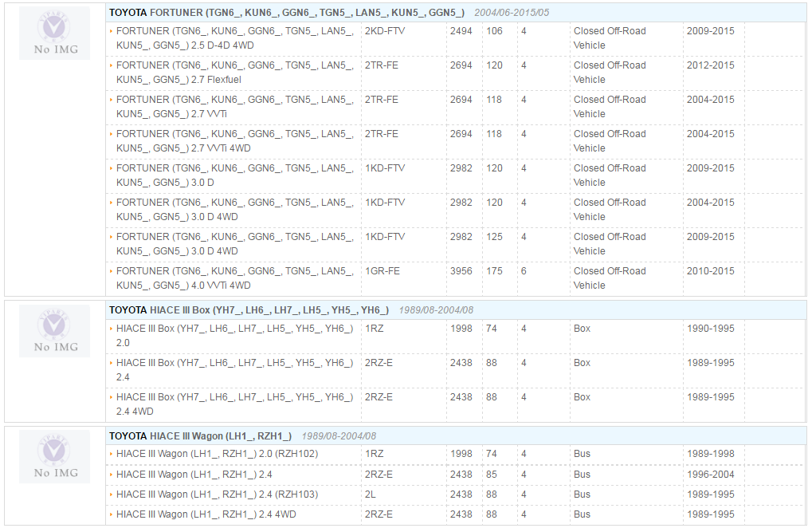Click year range 1990-1995
This screenshot has width=812, height=528.
pos(711,329)
